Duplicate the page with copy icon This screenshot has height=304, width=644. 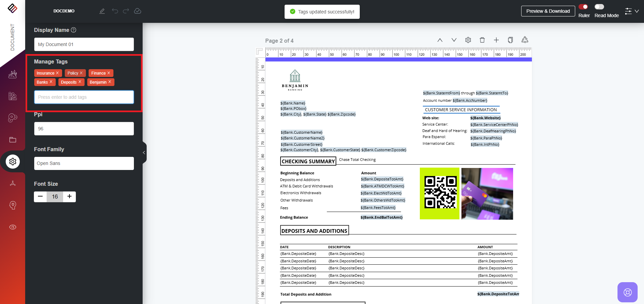point(510,40)
